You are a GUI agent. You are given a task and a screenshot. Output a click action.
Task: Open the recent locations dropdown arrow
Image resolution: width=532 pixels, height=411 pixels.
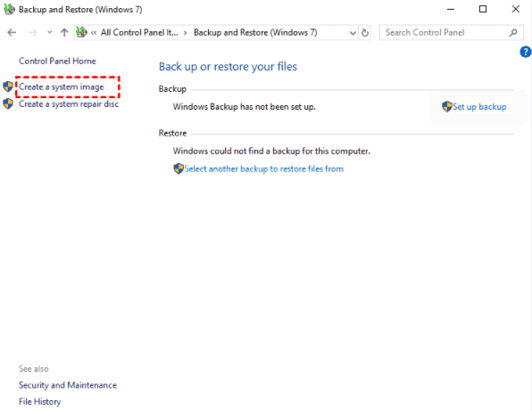click(x=49, y=32)
